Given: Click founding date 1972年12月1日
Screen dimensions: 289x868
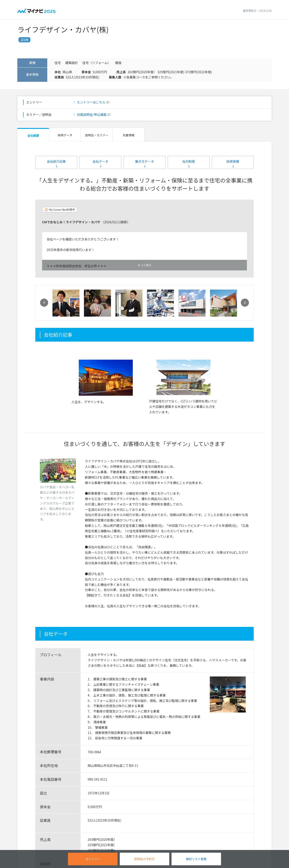Looking at the screenshot, I should click(98, 793).
